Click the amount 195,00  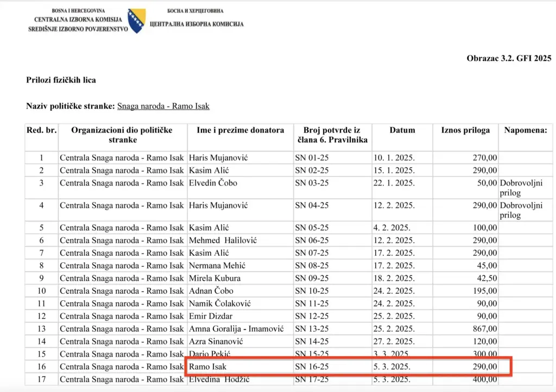[x=485, y=291]
